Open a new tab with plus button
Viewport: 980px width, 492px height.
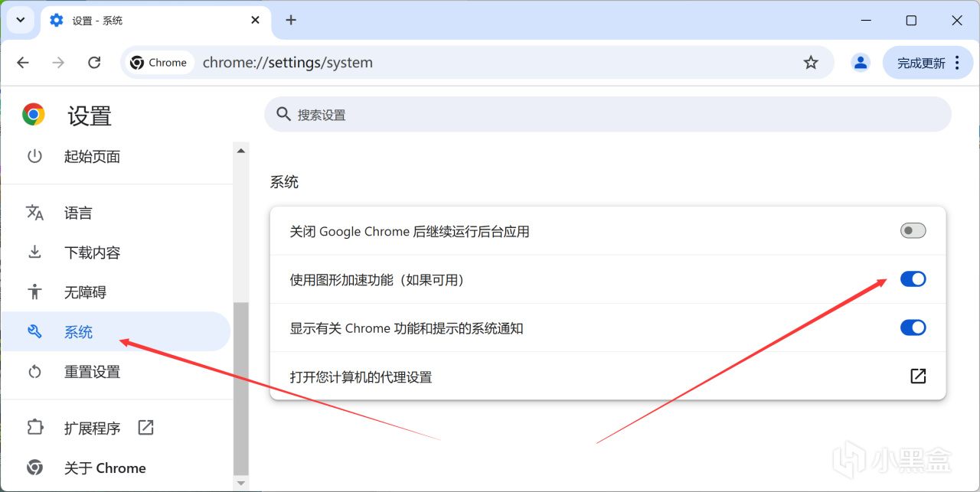coord(291,21)
